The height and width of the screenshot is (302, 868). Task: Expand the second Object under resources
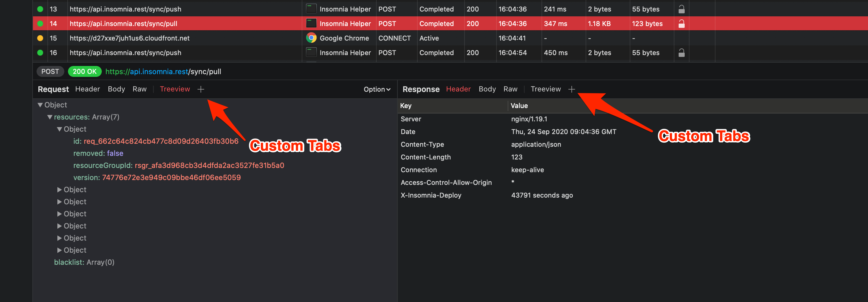pos(59,189)
